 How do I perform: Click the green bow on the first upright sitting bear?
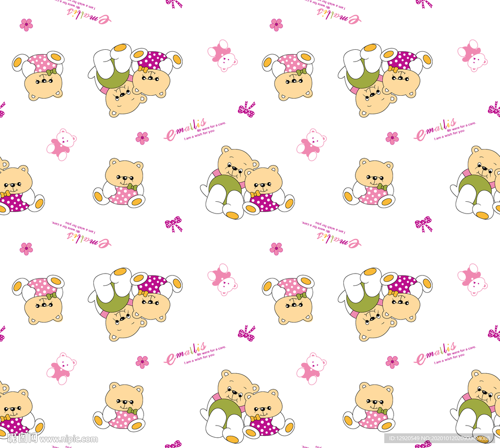[x=132, y=187]
